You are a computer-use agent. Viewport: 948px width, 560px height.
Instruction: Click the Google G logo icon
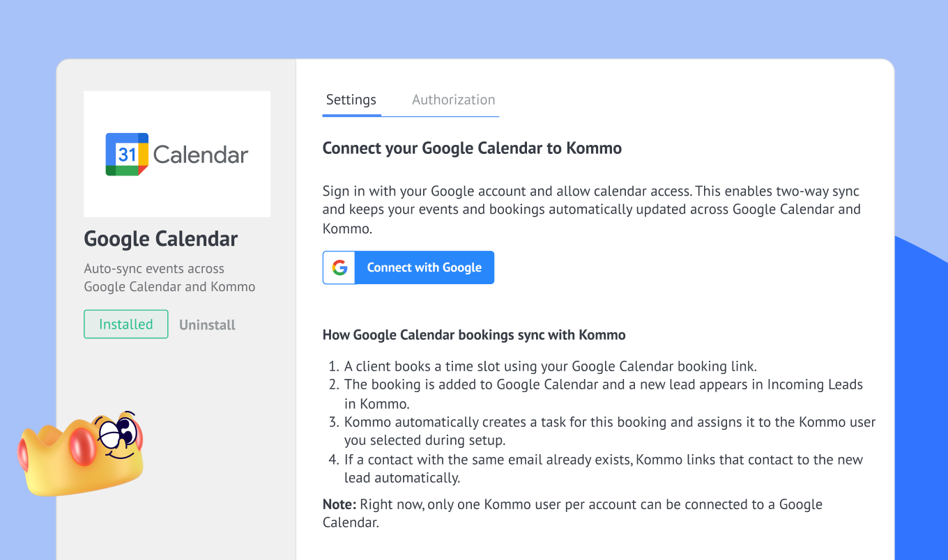(x=339, y=267)
